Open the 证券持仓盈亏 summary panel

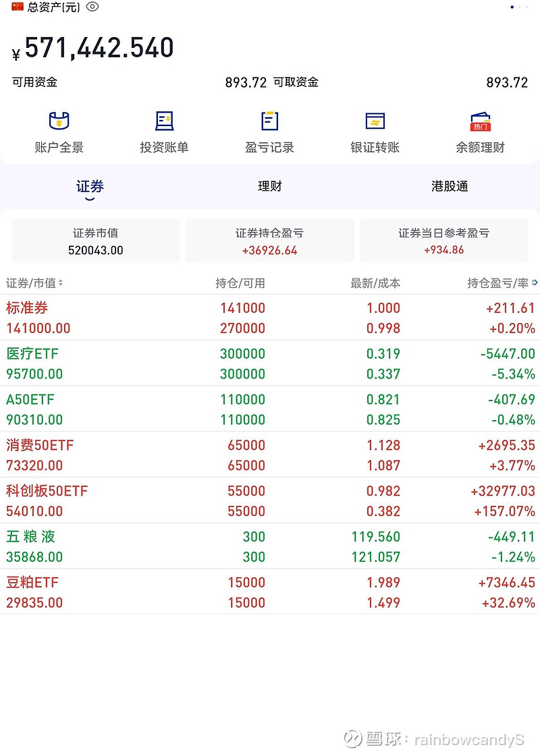pos(269,240)
